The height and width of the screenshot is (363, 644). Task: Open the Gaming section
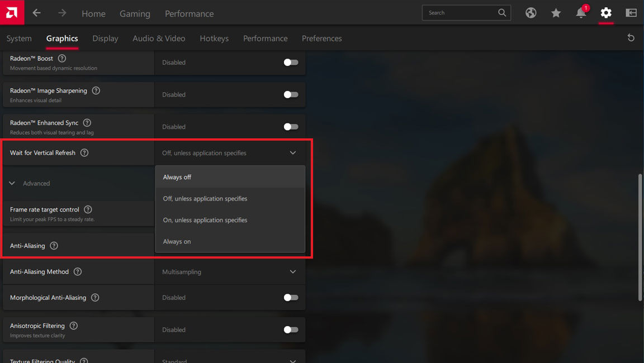(x=135, y=13)
